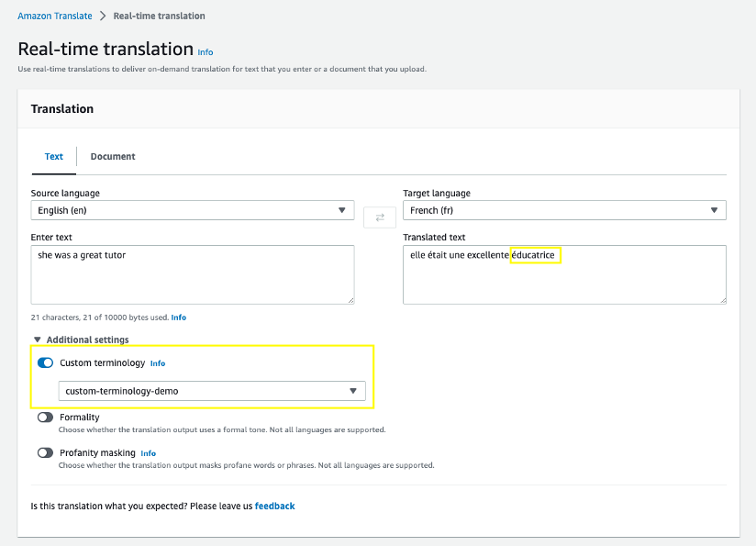Click inside the Enter text field
The image size is (756, 546).
click(x=192, y=273)
